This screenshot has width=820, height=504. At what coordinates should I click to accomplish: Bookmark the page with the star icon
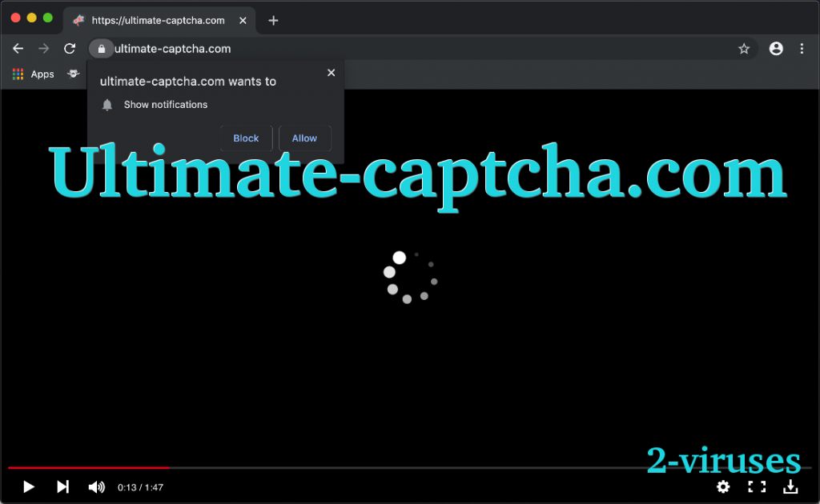[x=744, y=48]
